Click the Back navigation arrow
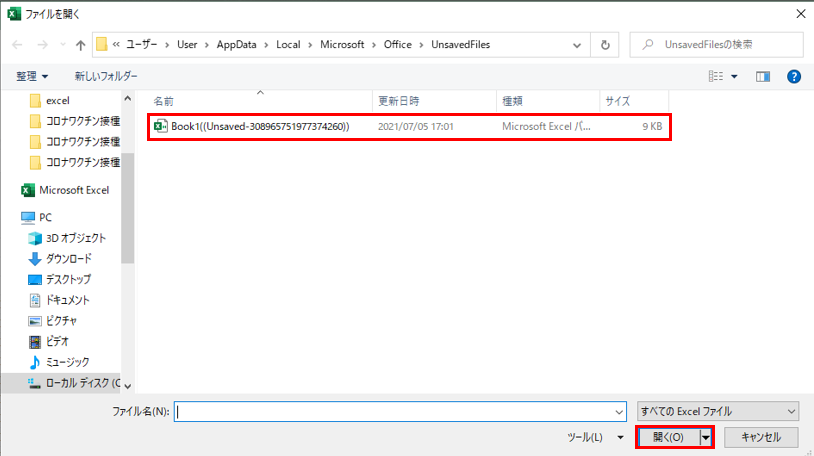The image size is (814, 456). tap(18, 45)
